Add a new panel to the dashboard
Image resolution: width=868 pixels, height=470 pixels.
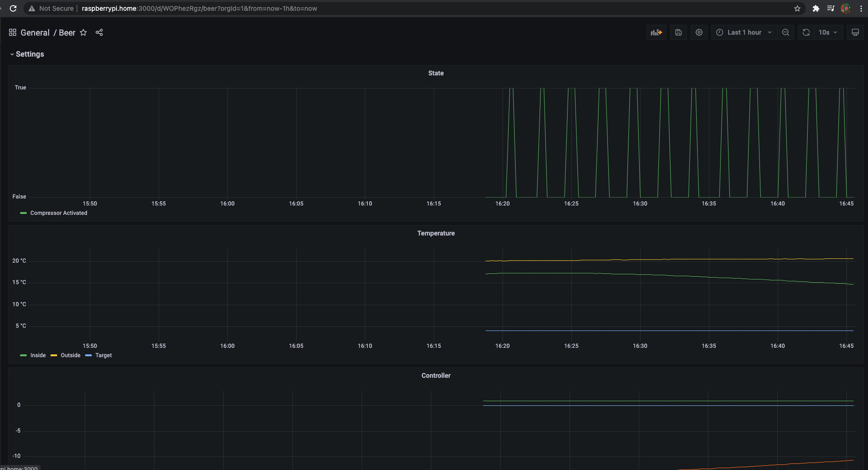[x=656, y=32]
